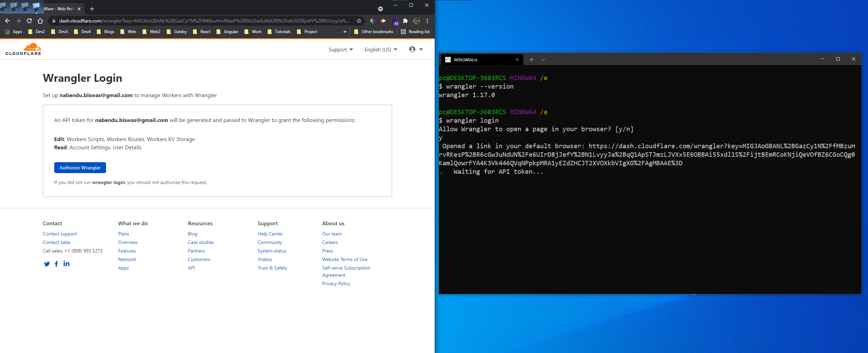Maximize the terminal window
Image resolution: width=868 pixels, height=353 pixels.
pyautogui.click(x=838, y=59)
